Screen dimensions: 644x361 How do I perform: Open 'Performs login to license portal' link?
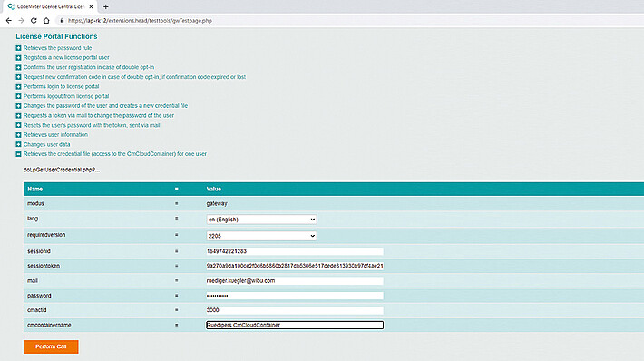[61, 87]
